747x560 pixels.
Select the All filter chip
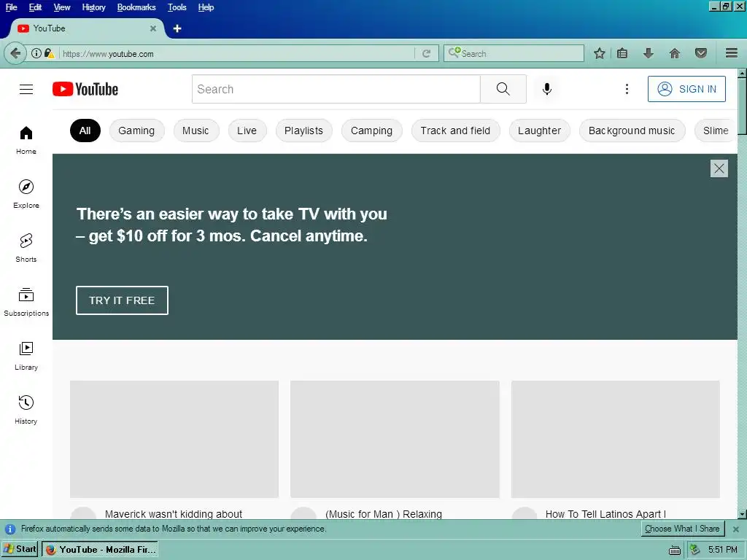click(85, 131)
